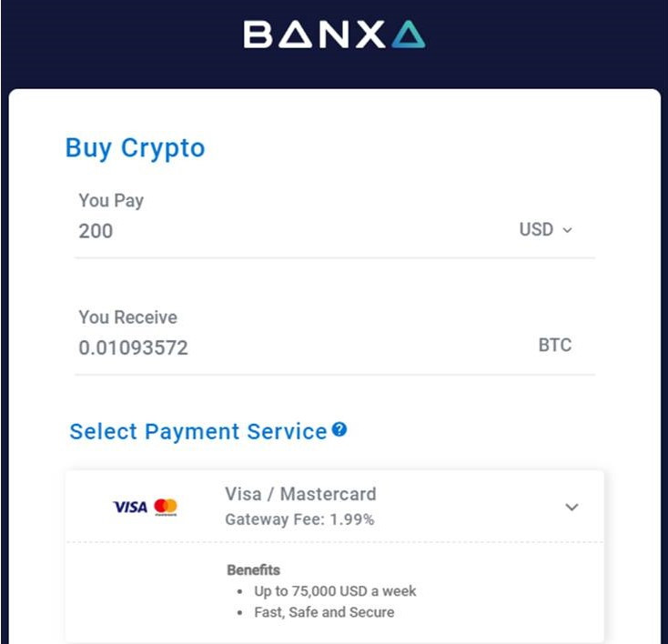The image size is (668, 644).
Task: Click the Visa logo icon
Action: pyautogui.click(x=130, y=507)
